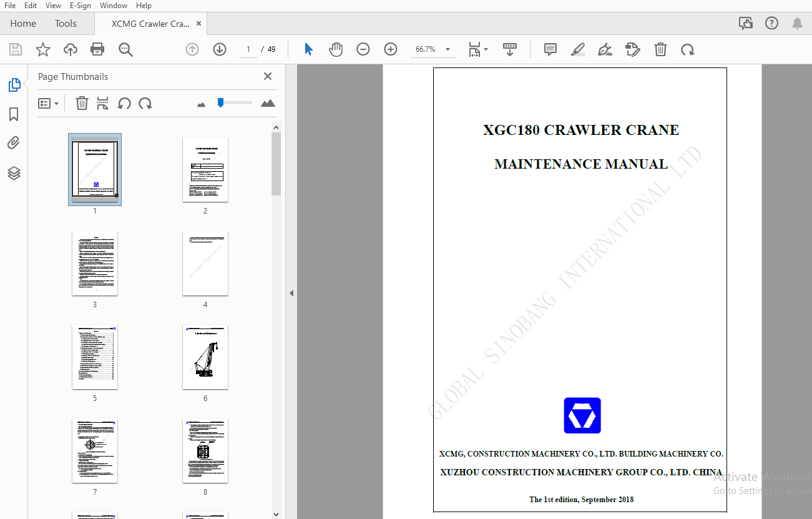Screen dimensions: 812x519
Task: Reduce thumbnail size small mountain icon
Action: (201, 104)
